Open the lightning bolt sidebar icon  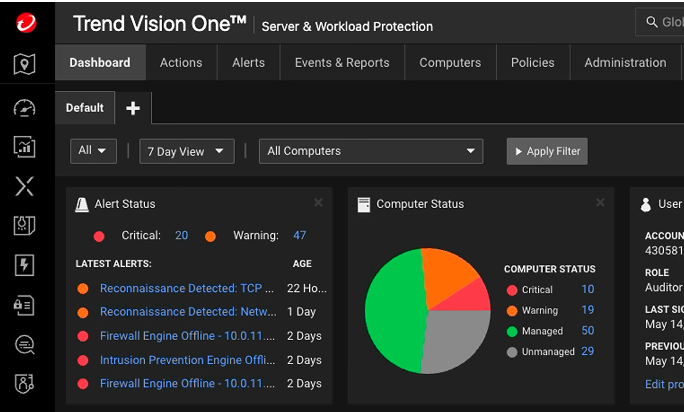[x=25, y=265]
